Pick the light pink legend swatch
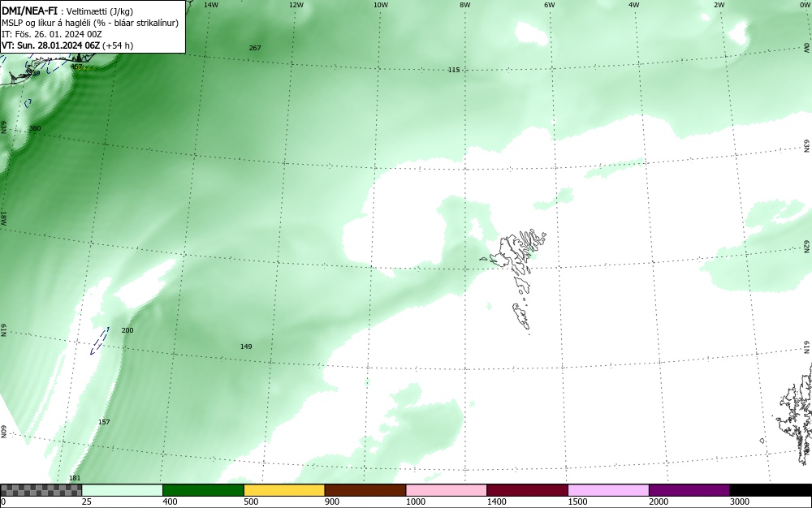This screenshot has height=508, width=812. coord(447,490)
